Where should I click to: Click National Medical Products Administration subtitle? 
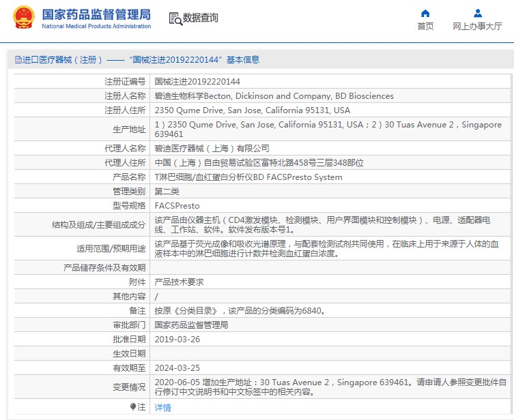click(96, 26)
